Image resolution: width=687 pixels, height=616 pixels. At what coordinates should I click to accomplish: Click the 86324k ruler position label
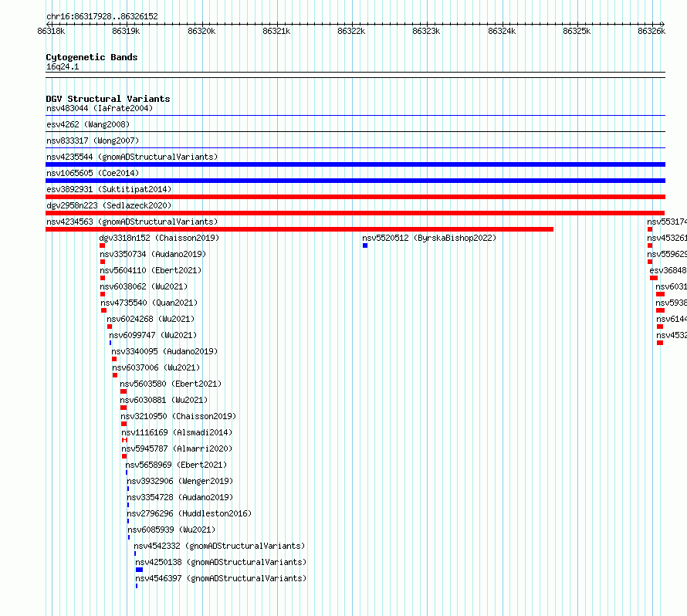coord(502,31)
